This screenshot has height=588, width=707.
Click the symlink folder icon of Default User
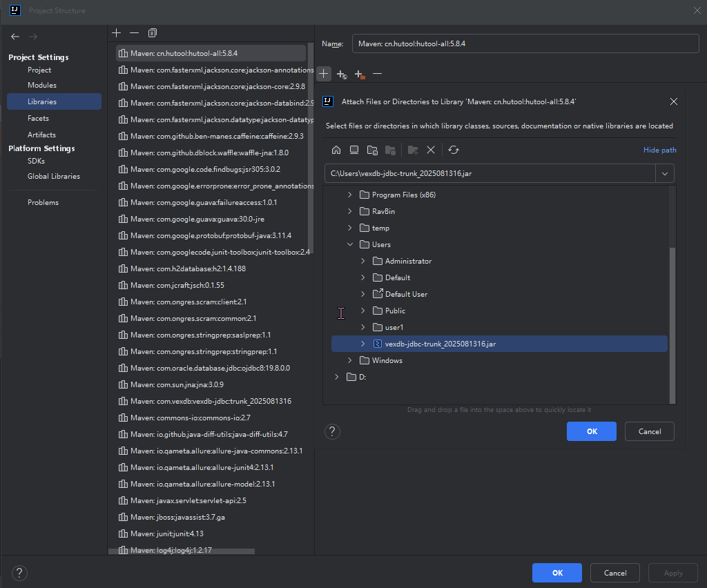coord(378,294)
